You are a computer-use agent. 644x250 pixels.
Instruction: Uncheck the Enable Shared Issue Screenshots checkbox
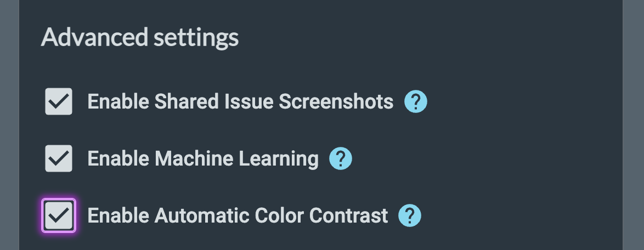click(x=59, y=102)
